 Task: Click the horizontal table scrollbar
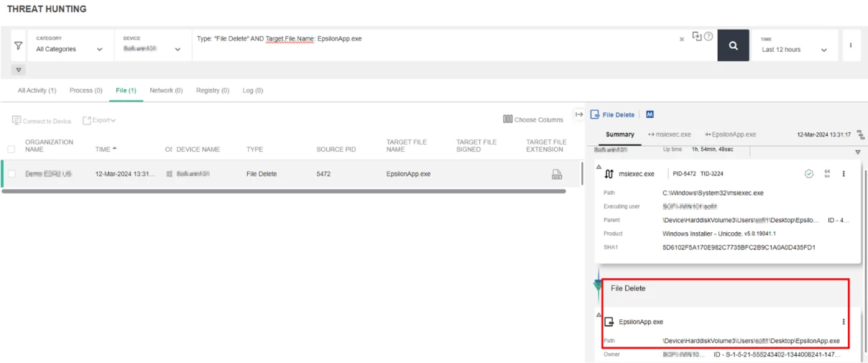pos(284,191)
